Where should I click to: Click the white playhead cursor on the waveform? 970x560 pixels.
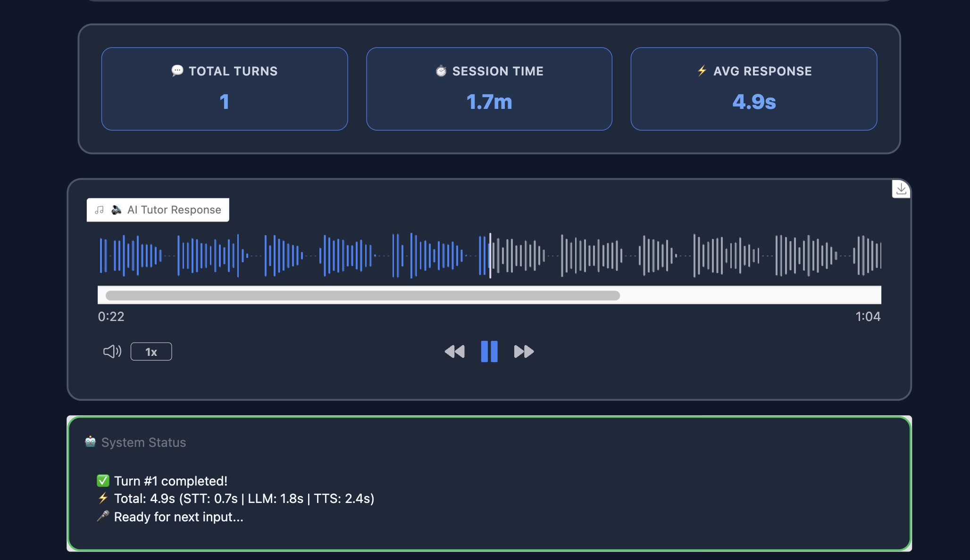[x=490, y=255]
